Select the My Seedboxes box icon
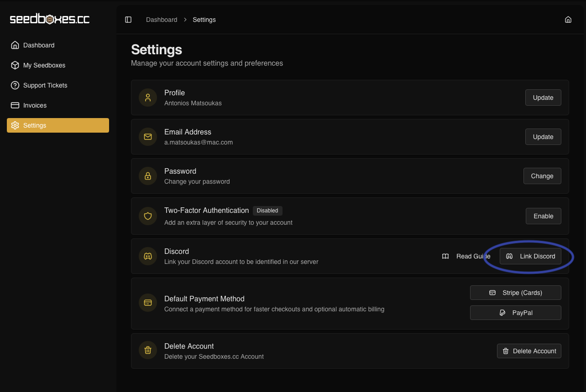 (x=15, y=65)
